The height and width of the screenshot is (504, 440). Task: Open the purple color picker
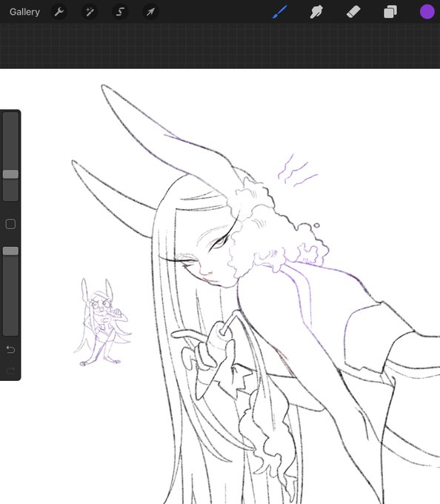(427, 12)
